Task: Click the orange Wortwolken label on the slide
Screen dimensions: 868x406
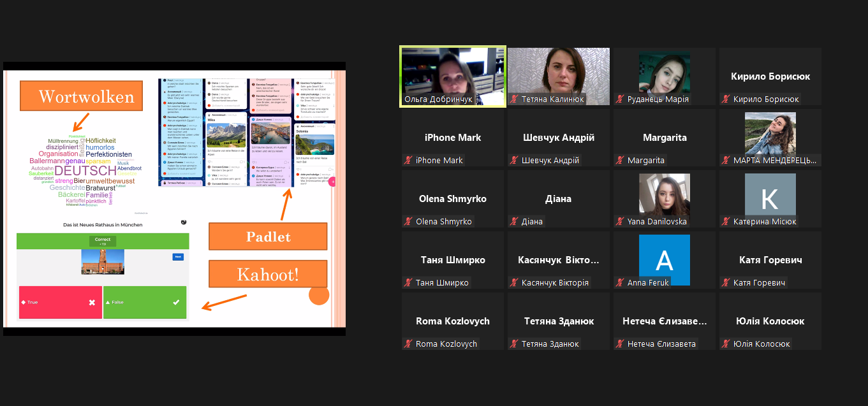Action: [81, 96]
